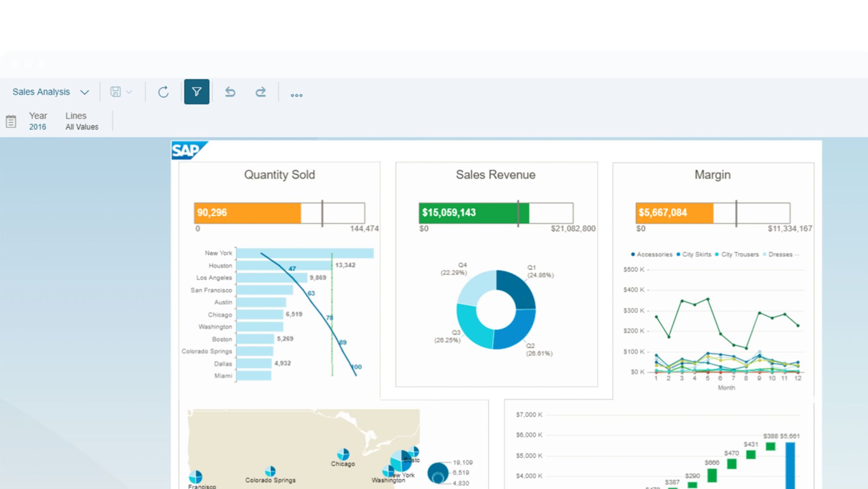Image resolution: width=868 pixels, height=489 pixels.
Task: Expand the save options dropdown arrow
Action: [x=129, y=92]
